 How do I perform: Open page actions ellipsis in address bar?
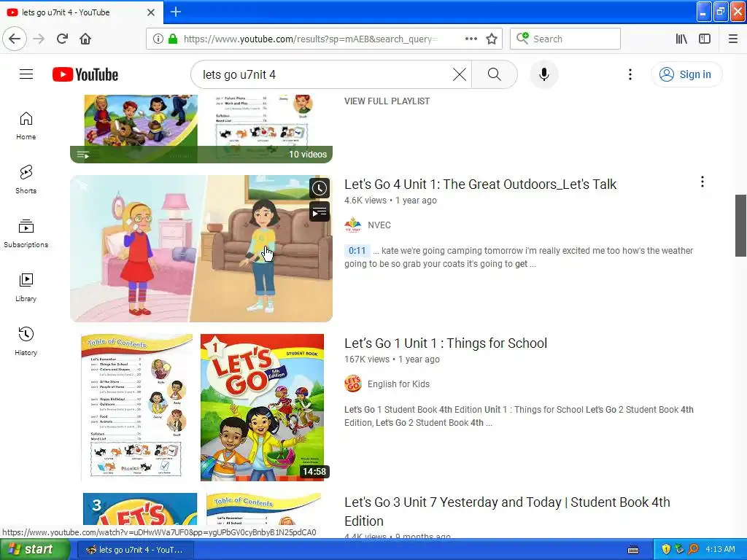point(471,39)
